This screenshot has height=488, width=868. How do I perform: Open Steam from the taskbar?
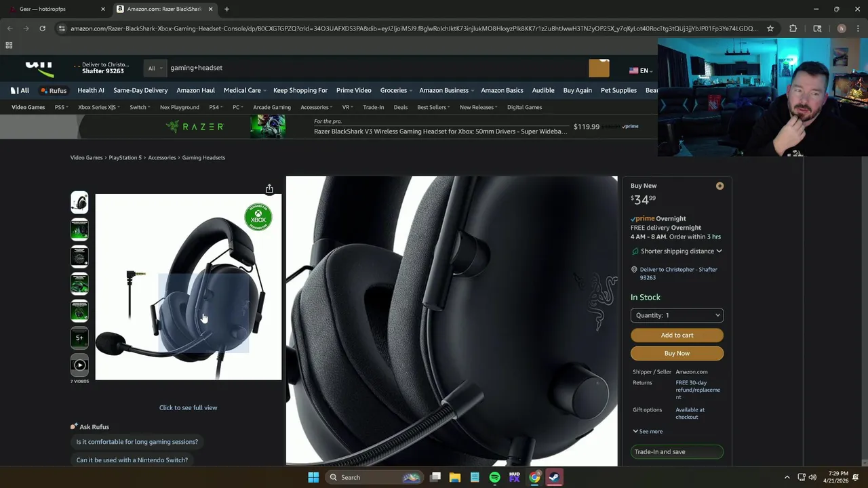[554, 477]
